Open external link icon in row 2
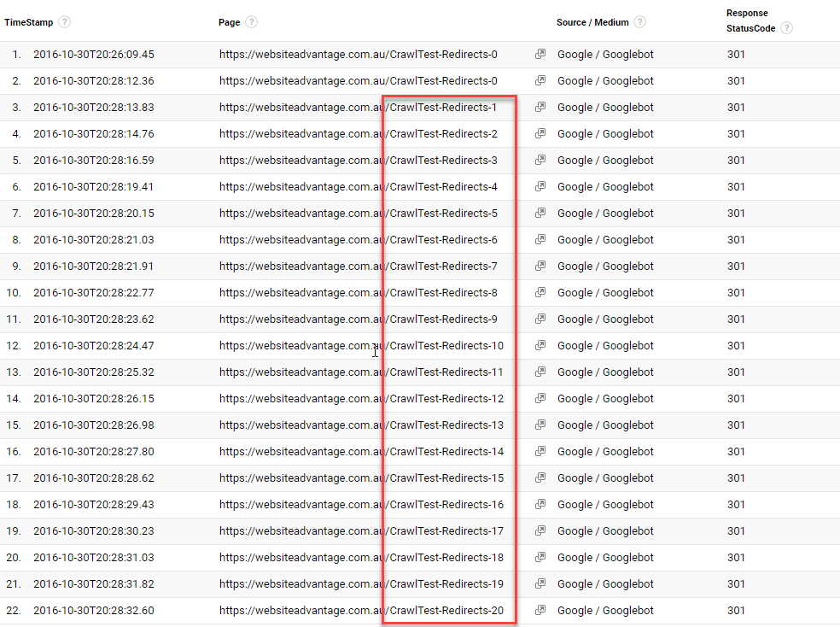This screenshot has height=627, width=840. [x=540, y=80]
